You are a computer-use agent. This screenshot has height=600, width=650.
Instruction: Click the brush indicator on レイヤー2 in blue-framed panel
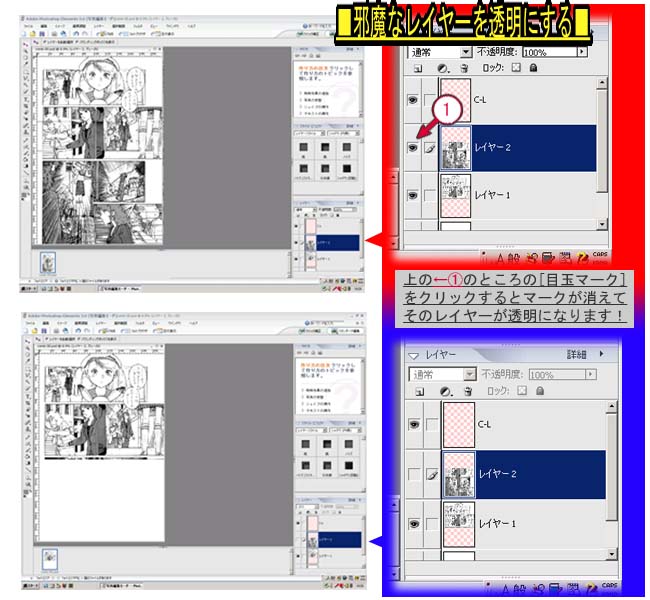432,474
